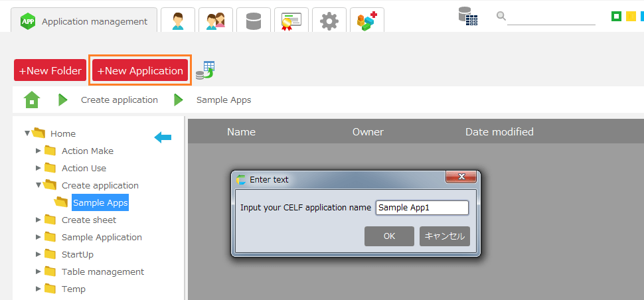
Task: Open the colored blocks add-on tab
Action: (366, 21)
